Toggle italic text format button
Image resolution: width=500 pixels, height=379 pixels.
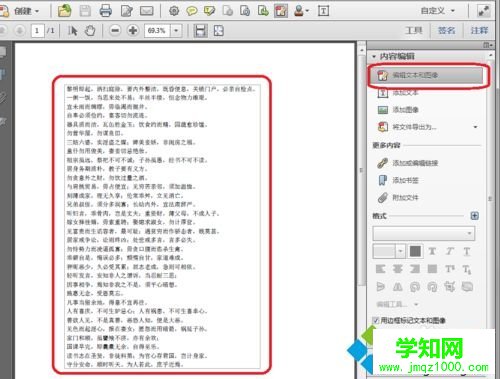[x=450, y=251]
